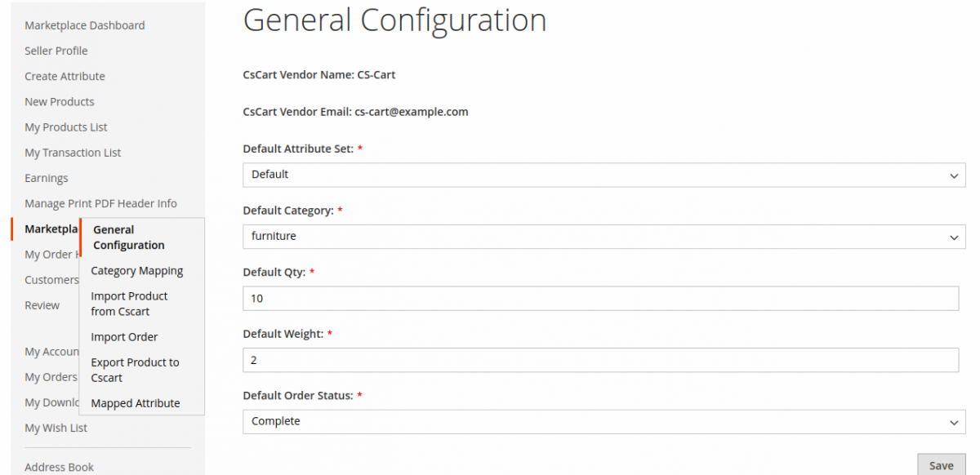The height and width of the screenshot is (475, 980).
Task: Open Manage Print PDF Header Info
Action: point(100,203)
